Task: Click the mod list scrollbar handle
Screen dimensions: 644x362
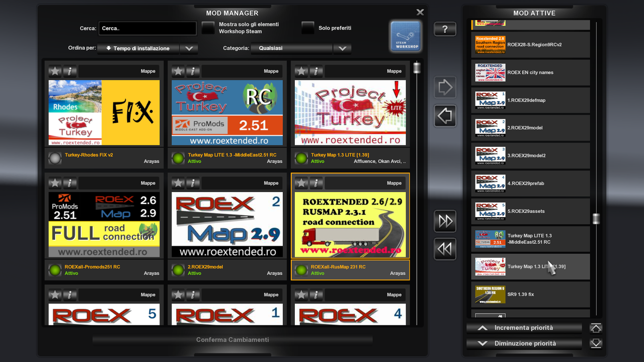Action: [417, 68]
